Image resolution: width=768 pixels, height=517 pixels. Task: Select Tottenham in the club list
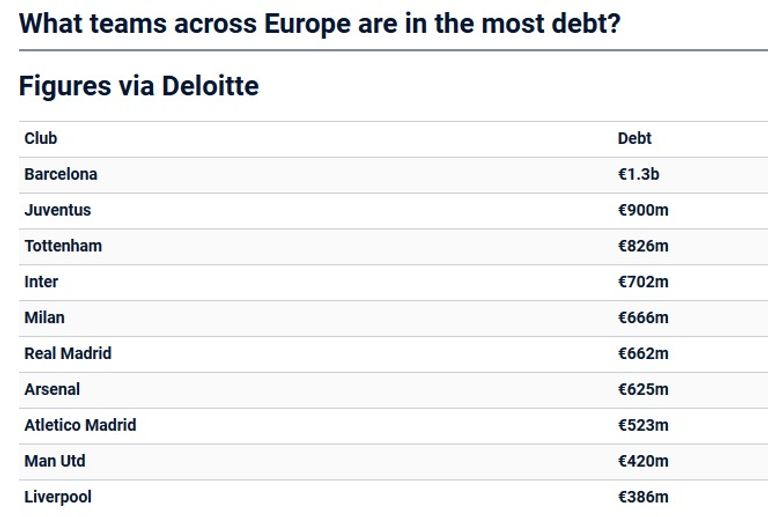tap(63, 246)
